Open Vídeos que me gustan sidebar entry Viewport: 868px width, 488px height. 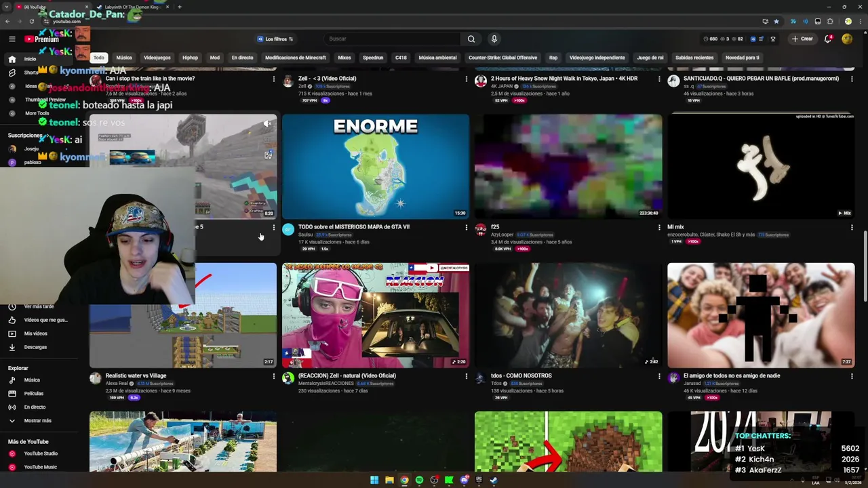39,320
